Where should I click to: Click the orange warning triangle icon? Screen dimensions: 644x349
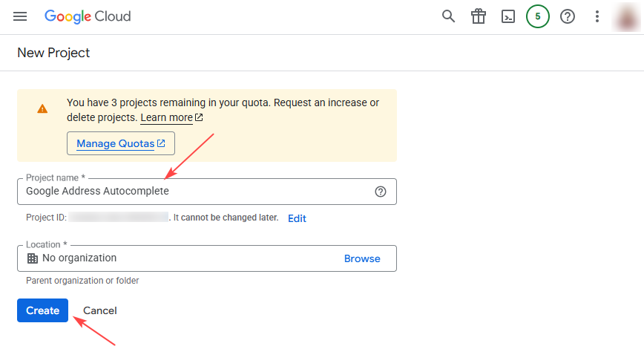pos(42,108)
